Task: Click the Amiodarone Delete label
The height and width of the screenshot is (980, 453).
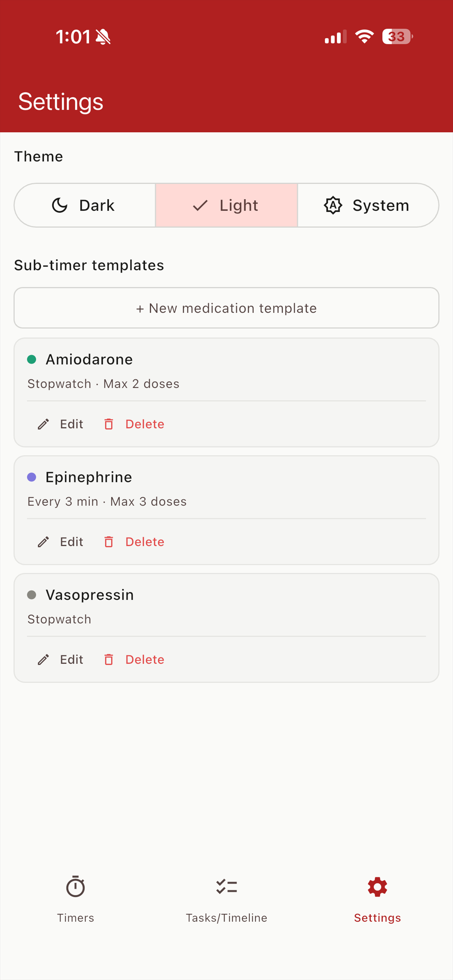Action: pyautogui.click(x=145, y=424)
